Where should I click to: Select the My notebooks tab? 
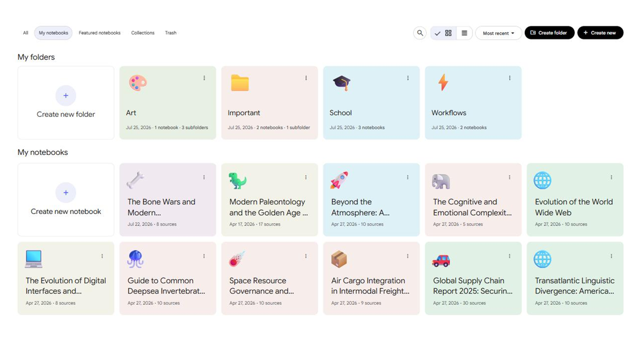click(54, 33)
